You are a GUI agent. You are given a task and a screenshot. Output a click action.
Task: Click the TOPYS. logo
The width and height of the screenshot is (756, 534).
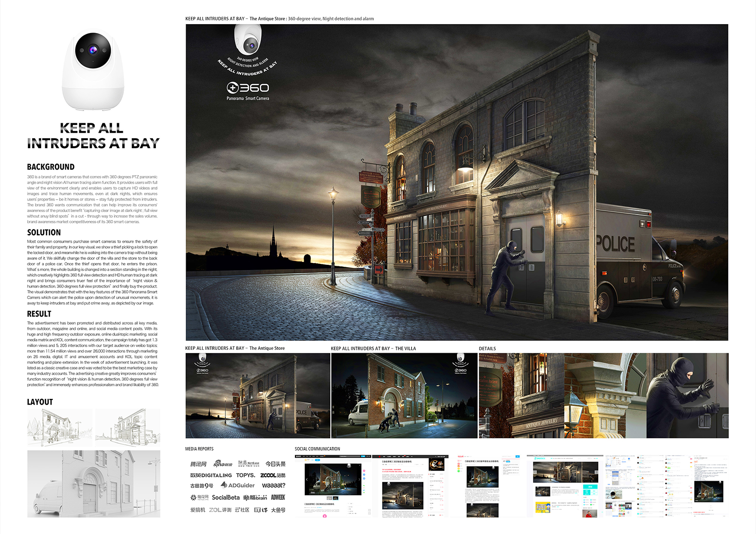pyautogui.click(x=246, y=475)
